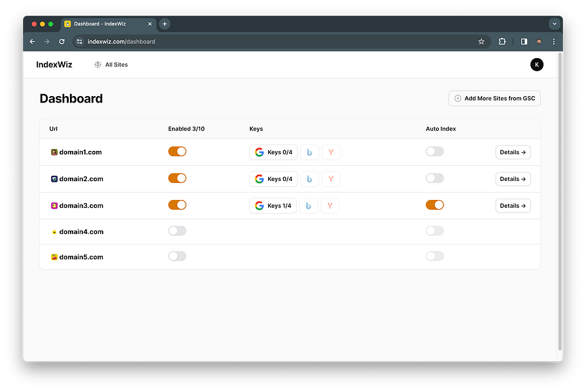Turn on Auto Index for domain5.com
The width and height of the screenshot is (586, 392).
[x=435, y=256]
